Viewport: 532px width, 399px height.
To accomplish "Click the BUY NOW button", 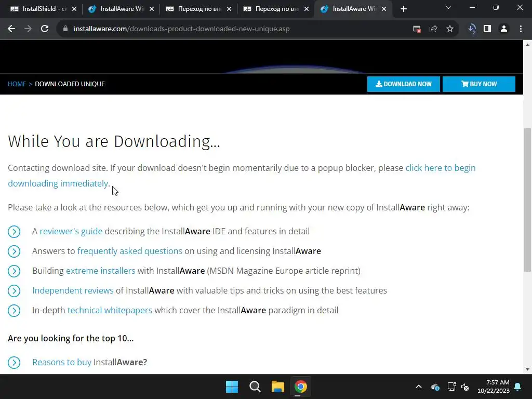I will pos(478,84).
